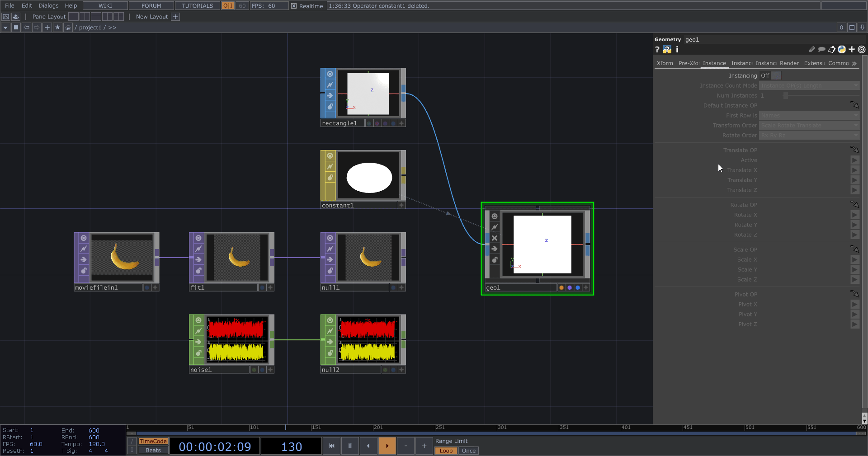
Task: Show more parameter tabs with the double-chevron
Action: tap(854, 64)
